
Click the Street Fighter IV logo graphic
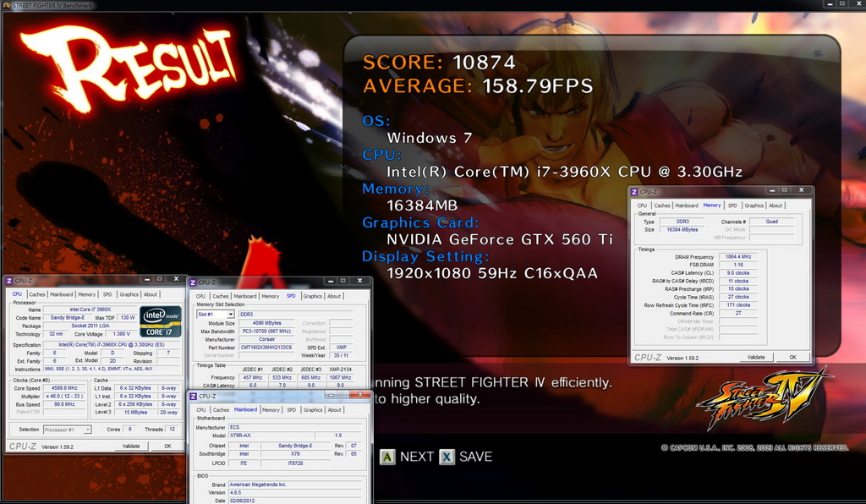pos(764,398)
